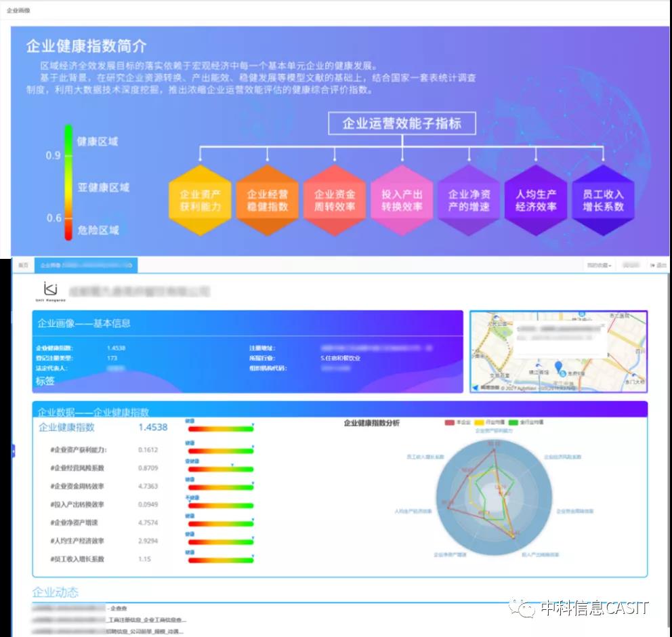Open the 我的收藏 dropdown

[x=599, y=266]
